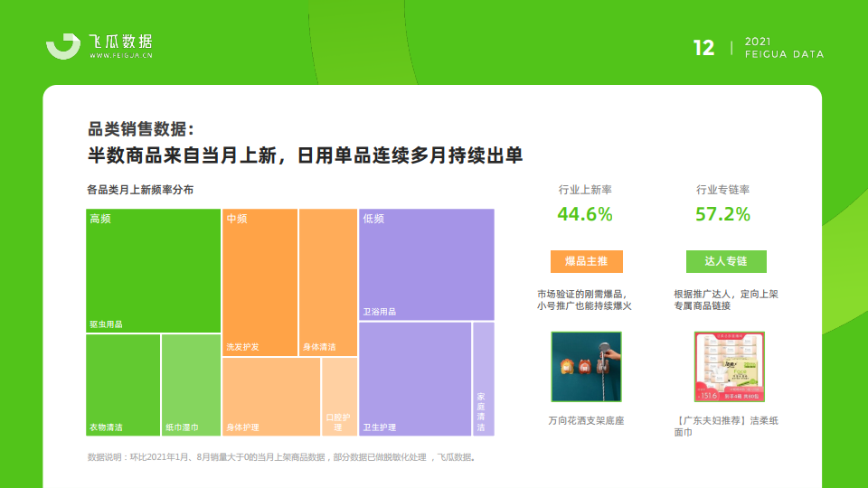This screenshot has width=868, height=488.
Task: Open the WWW.FEIGUA.CN link text
Action: point(120,55)
